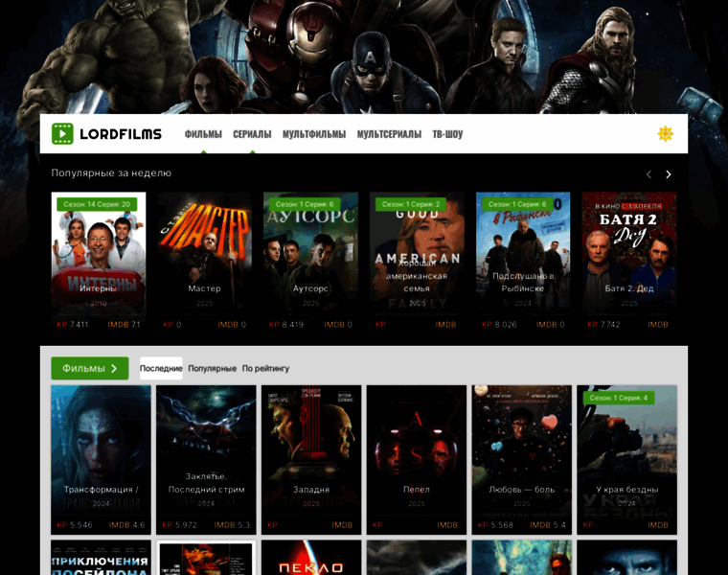Open the Западня film card

311,460
